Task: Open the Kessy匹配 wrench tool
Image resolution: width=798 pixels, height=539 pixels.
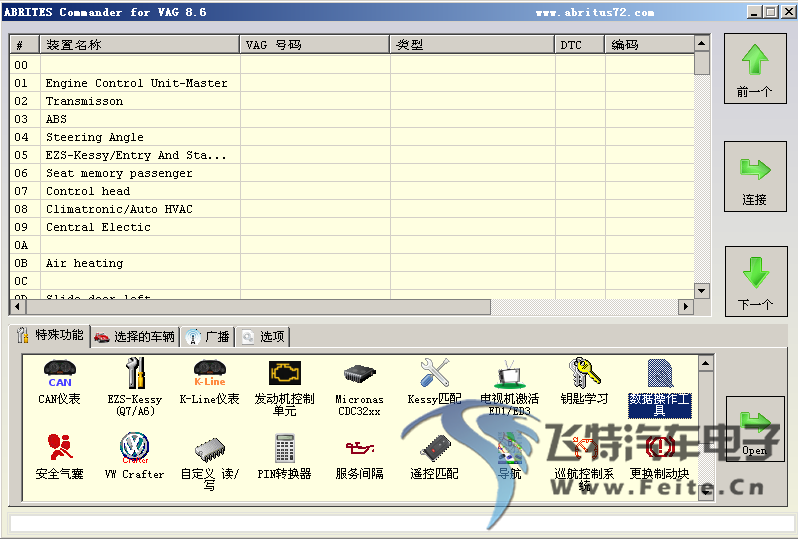Action: [x=434, y=382]
